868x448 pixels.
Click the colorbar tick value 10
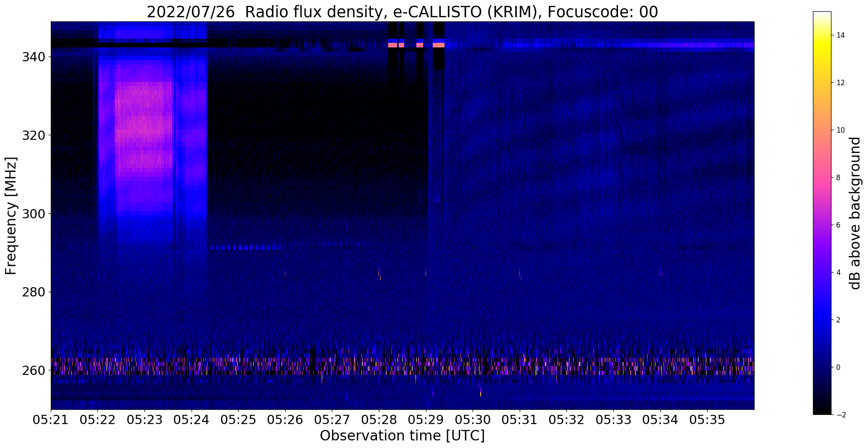(x=841, y=130)
